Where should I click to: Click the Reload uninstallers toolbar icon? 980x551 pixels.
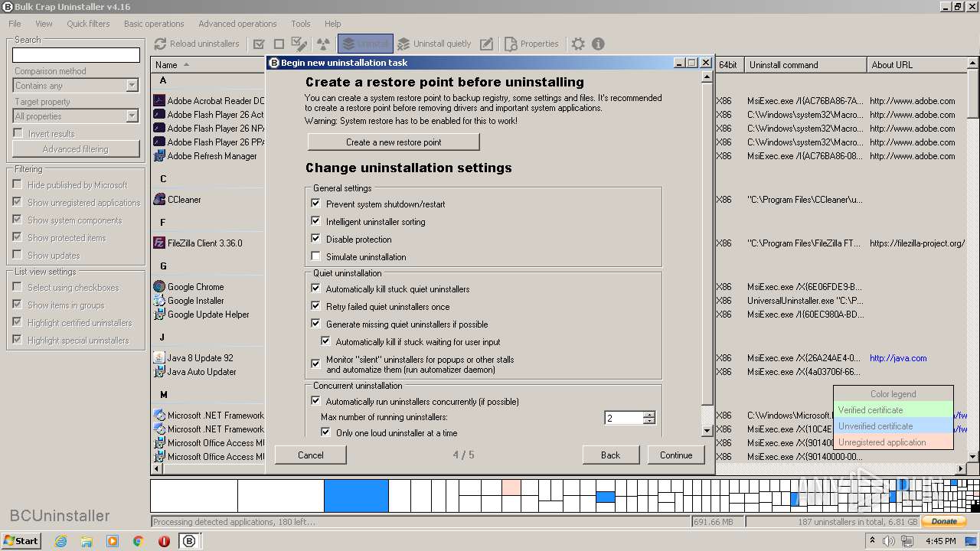point(160,44)
